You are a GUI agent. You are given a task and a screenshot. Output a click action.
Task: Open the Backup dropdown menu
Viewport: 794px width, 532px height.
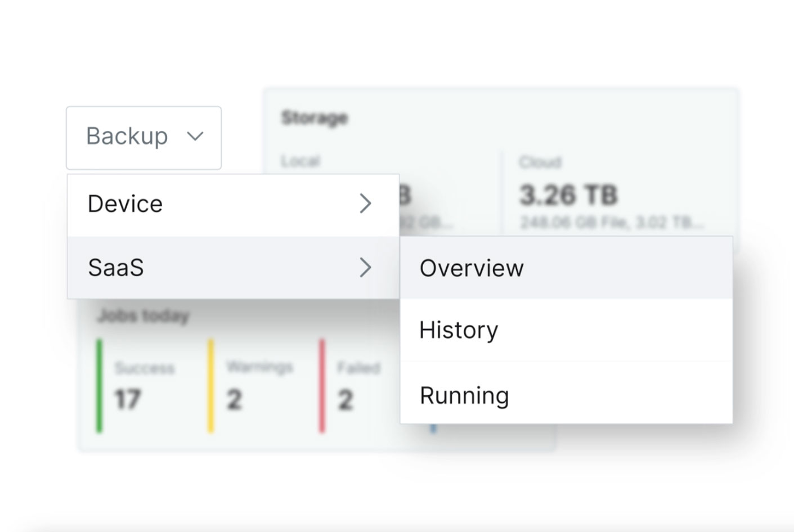tap(143, 137)
